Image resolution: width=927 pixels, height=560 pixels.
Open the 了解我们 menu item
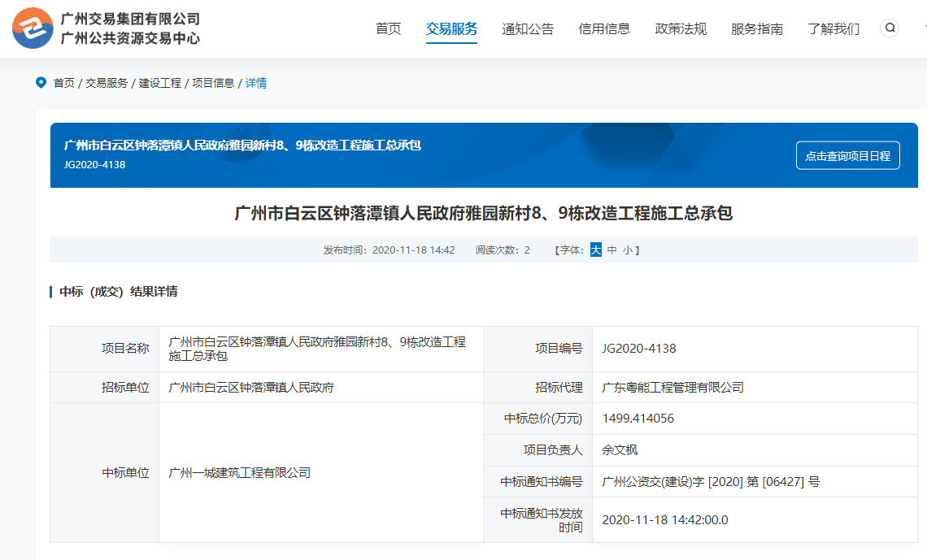(x=833, y=29)
